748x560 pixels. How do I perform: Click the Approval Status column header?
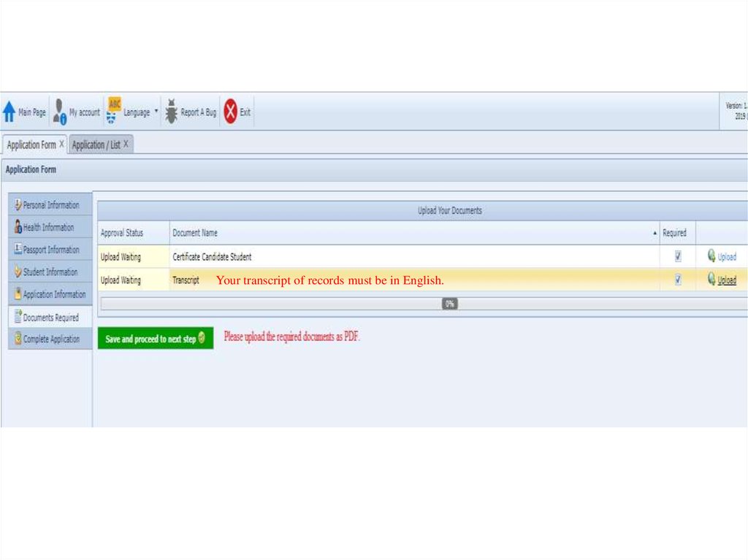122,233
